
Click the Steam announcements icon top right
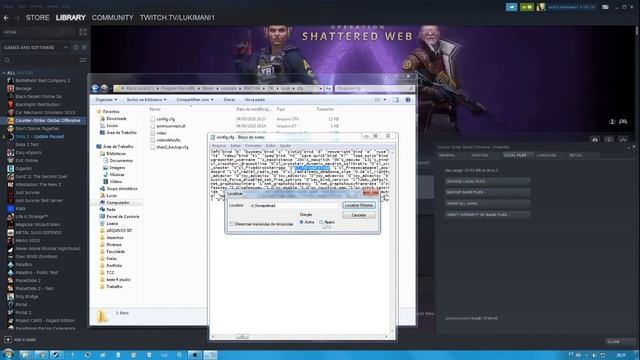[511, 7]
